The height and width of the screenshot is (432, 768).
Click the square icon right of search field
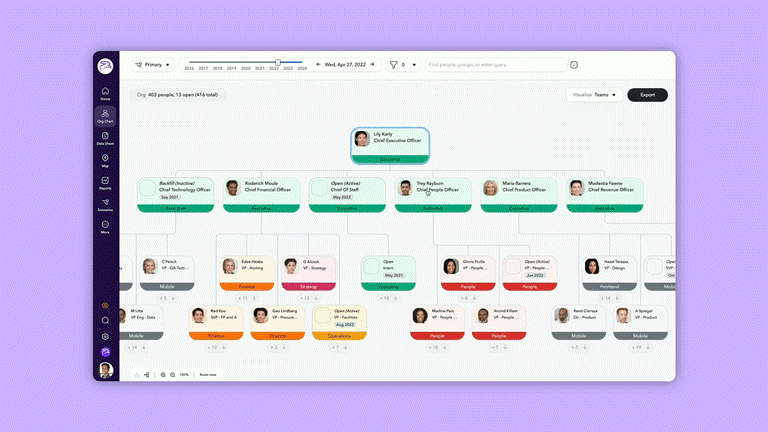point(574,65)
